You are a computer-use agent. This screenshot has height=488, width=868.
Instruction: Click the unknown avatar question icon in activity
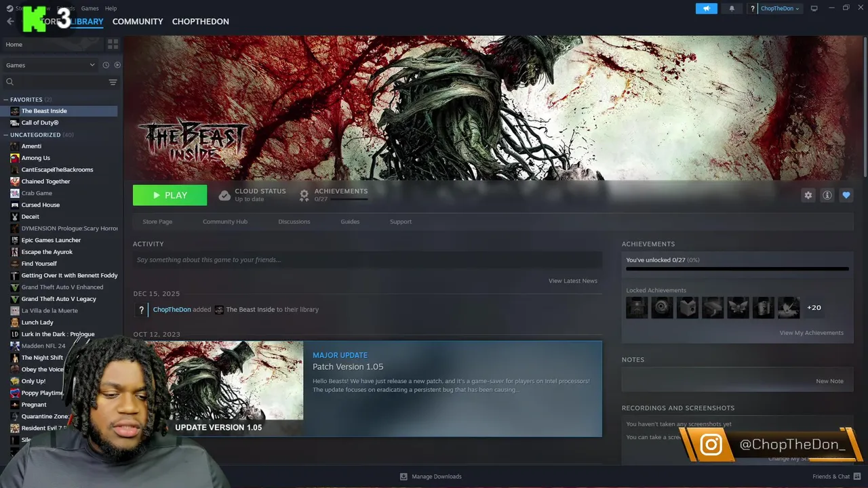tap(141, 310)
